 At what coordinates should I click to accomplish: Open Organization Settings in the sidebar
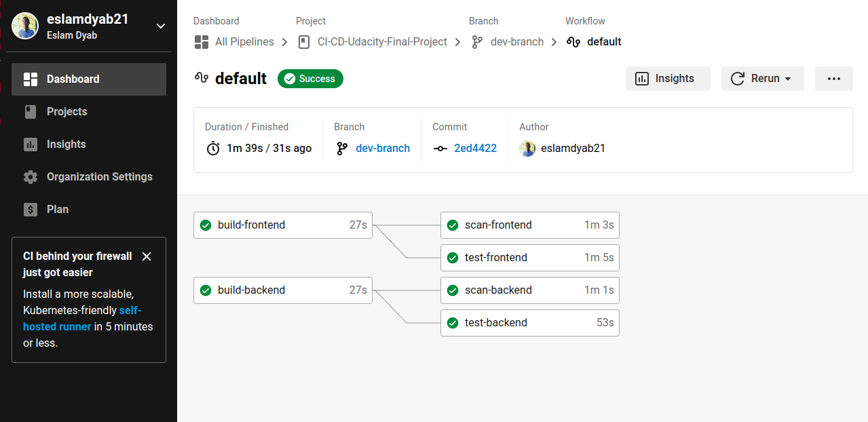tap(89, 177)
